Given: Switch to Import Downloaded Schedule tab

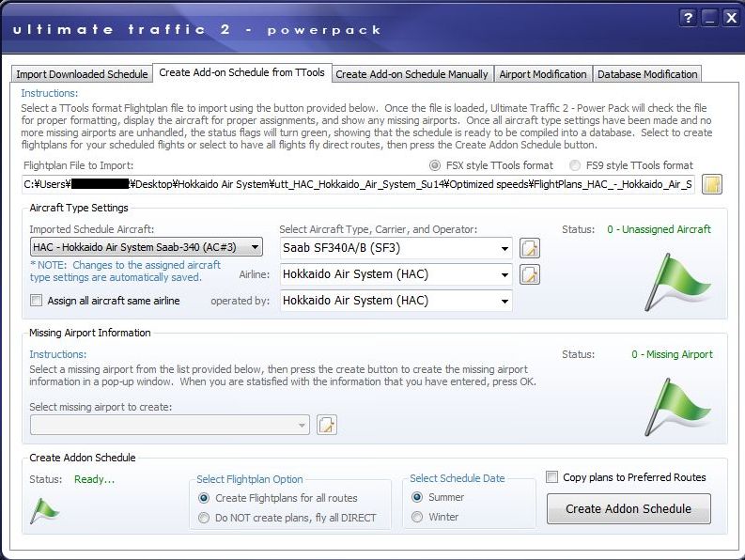Looking at the screenshot, I should click(x=82, y=74).
